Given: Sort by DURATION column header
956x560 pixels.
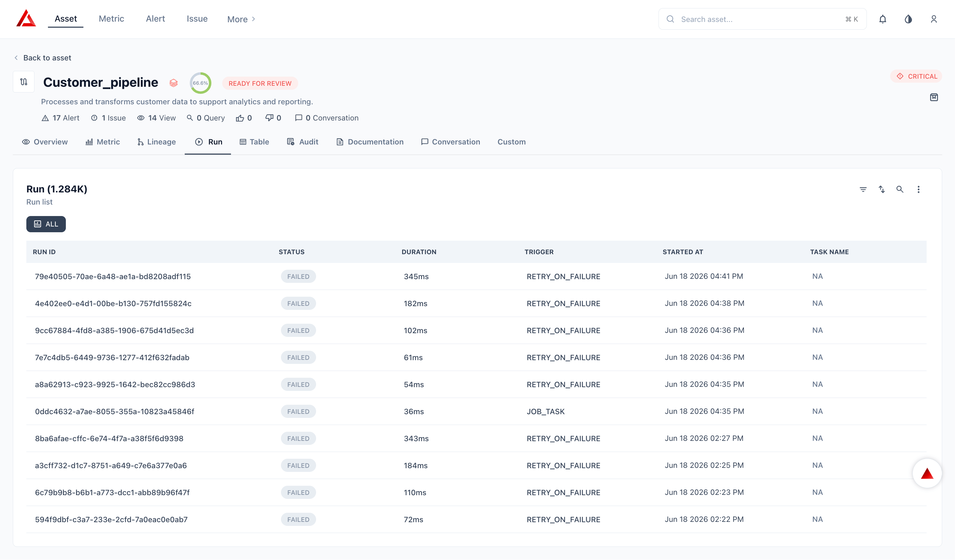Looking at the screenshot, I should [x=419, y=252].
